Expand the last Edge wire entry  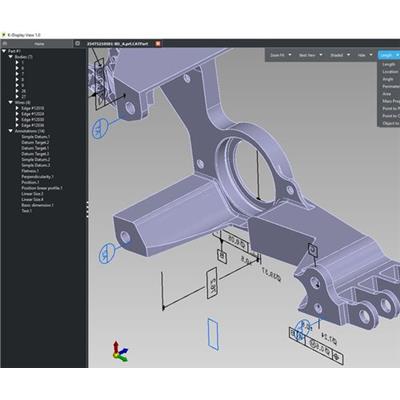(17, 125)
